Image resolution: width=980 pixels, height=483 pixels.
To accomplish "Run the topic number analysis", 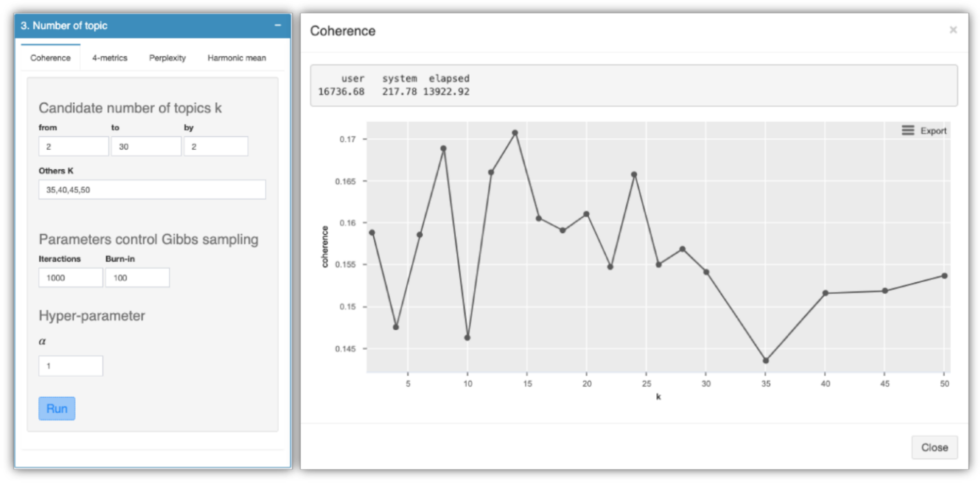I will 57,408.
